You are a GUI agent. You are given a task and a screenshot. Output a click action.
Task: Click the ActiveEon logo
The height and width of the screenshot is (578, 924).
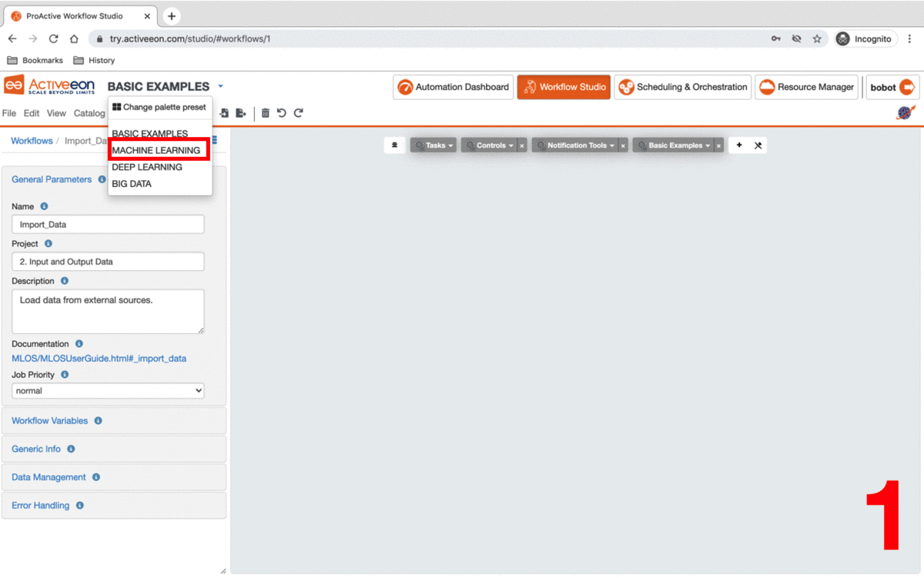50,85
